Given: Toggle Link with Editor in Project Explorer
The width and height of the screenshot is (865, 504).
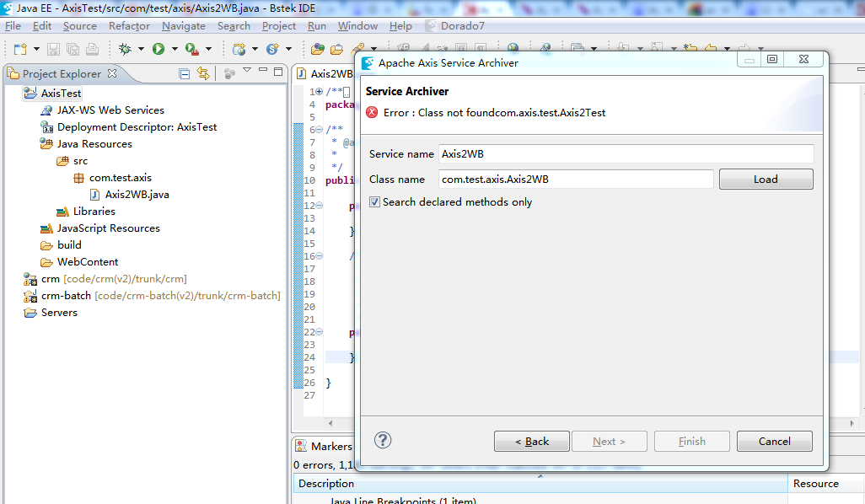Looking at the screenshot, I should click(203, 73).
